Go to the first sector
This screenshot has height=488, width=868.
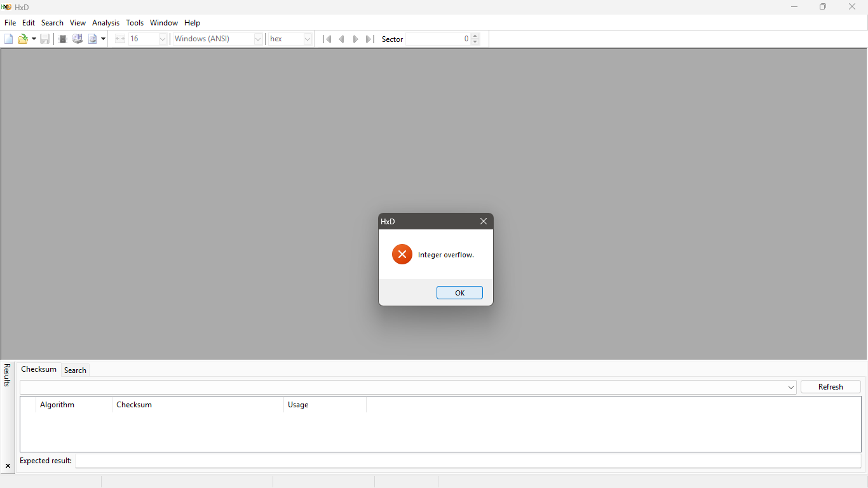(x=327, y=39)
